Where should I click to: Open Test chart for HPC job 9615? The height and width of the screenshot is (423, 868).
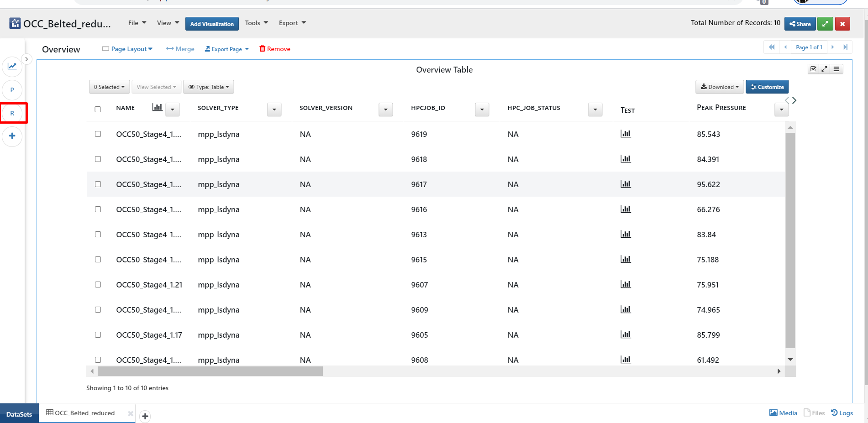pos(626,259)
